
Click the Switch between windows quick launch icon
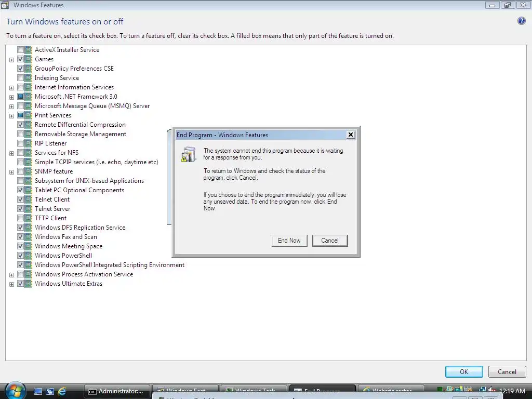pyautogui.click(x=50, y=392)
